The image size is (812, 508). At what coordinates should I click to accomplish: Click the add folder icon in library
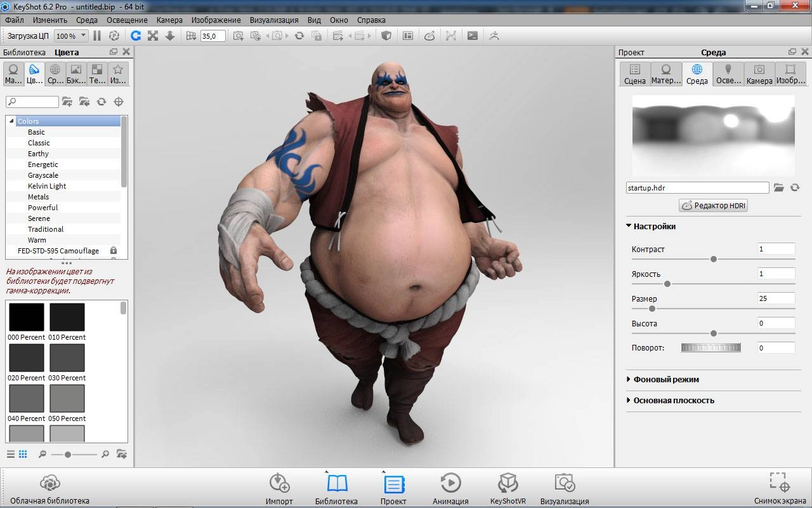click(x=67, y=102)
